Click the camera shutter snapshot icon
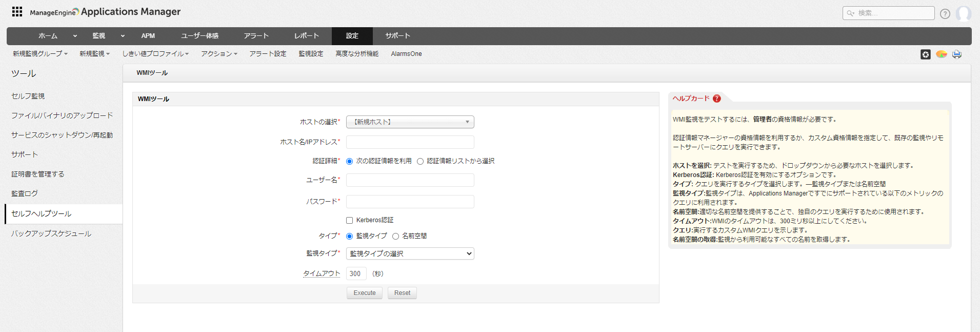The height and width of the screenshot is (332, 980). pos(925,54)
